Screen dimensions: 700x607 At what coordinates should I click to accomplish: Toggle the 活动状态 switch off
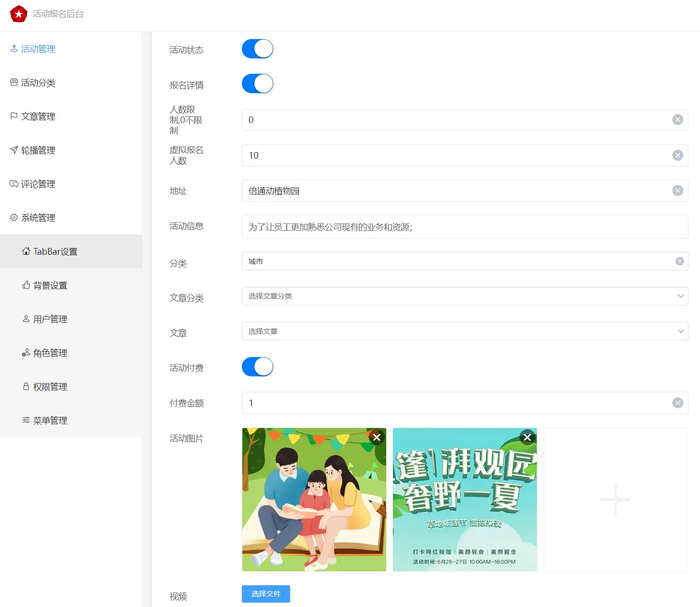[x=257, y=49]
